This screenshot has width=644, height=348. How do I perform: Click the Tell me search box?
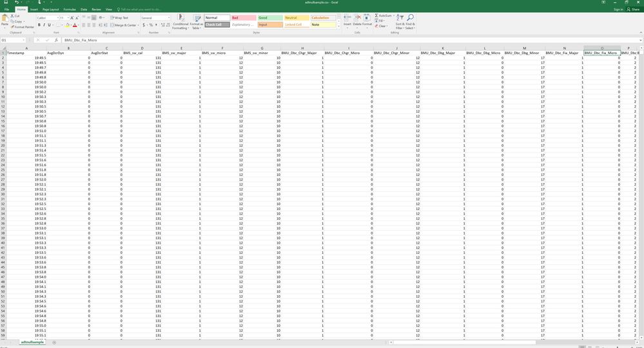coord(140,10)
